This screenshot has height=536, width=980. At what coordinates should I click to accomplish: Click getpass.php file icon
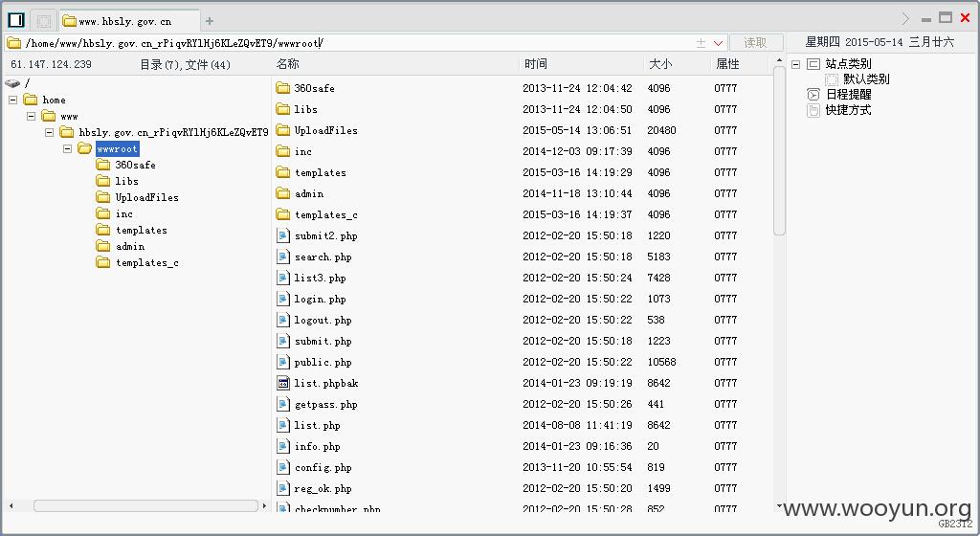tap(283, 404)
